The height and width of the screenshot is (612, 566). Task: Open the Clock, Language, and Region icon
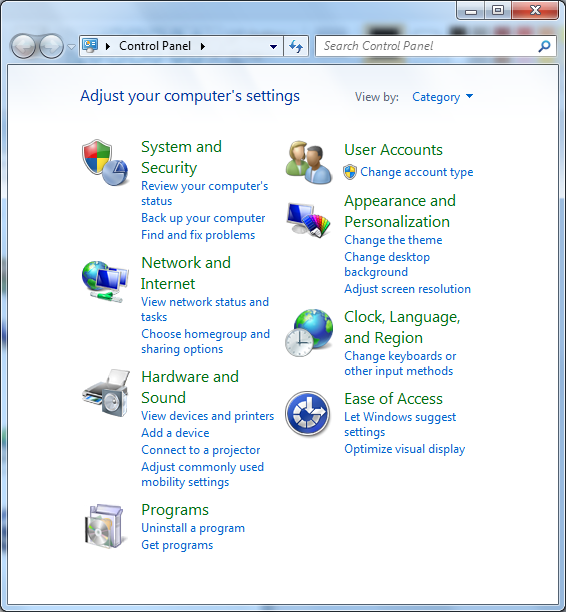pyautogui.click(x=309, y=333)
